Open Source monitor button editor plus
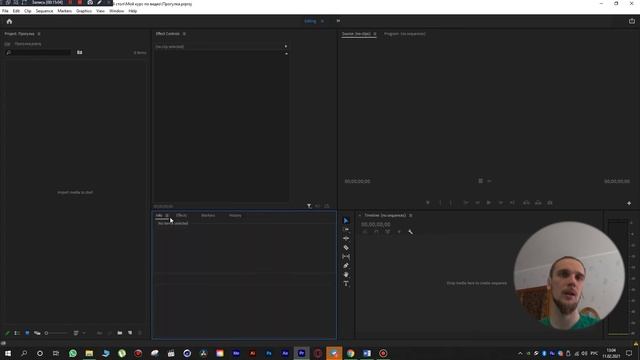Viewport: 640px width, 360px height. (x=629, y=203)
